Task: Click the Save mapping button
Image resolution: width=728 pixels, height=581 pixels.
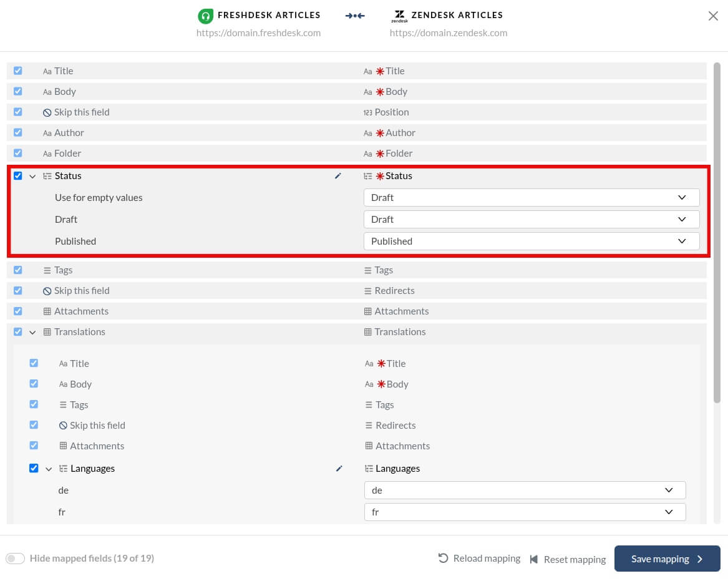Action: coord(667,559)
